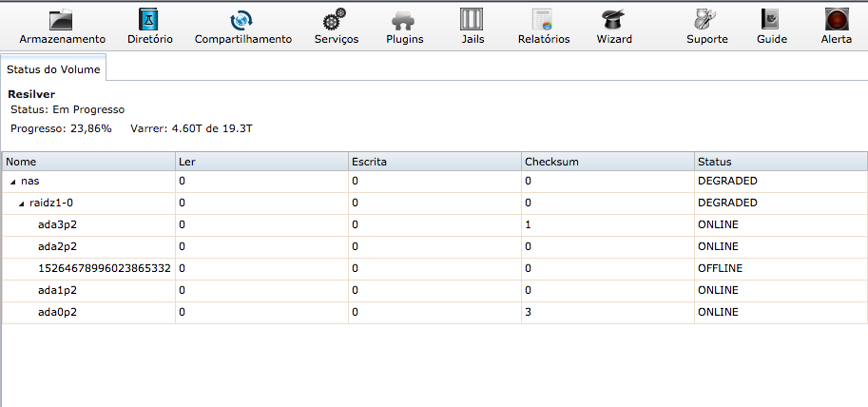Open the Plugins puzzle icon
The image size is (868, 407).
click(x=405, y=21)
